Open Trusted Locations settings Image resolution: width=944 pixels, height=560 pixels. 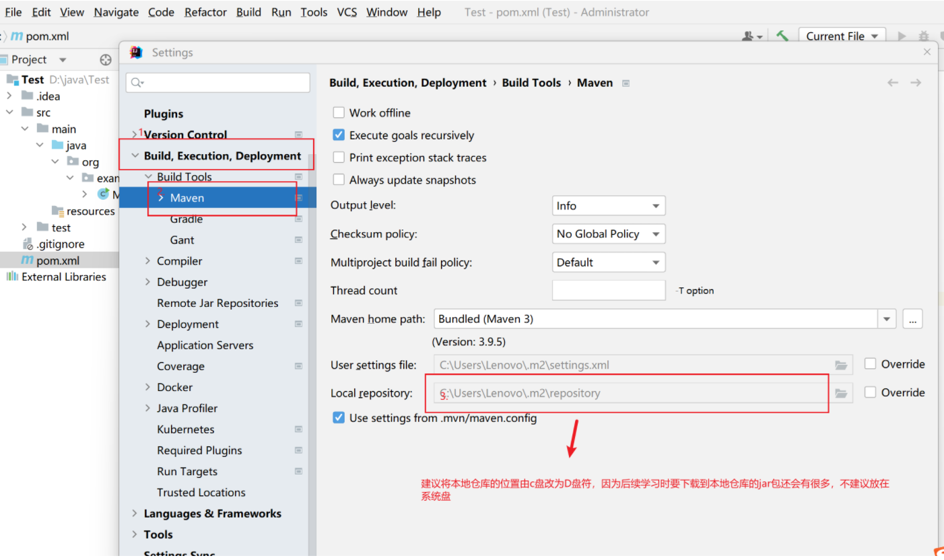click(x=201, y=493)
